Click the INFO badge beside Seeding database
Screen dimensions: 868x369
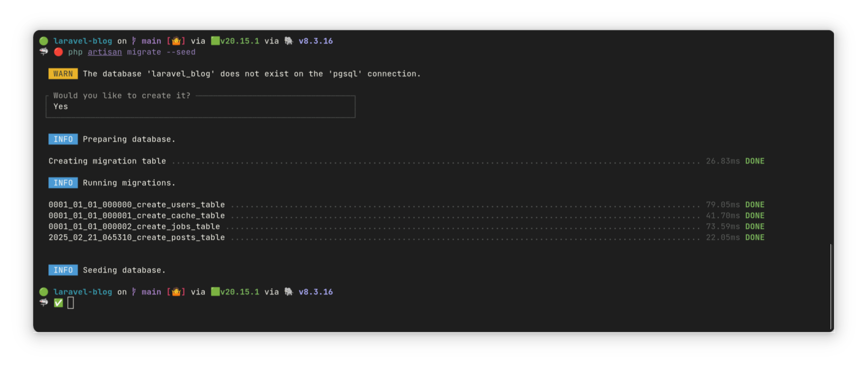click(x=63, y=270)
